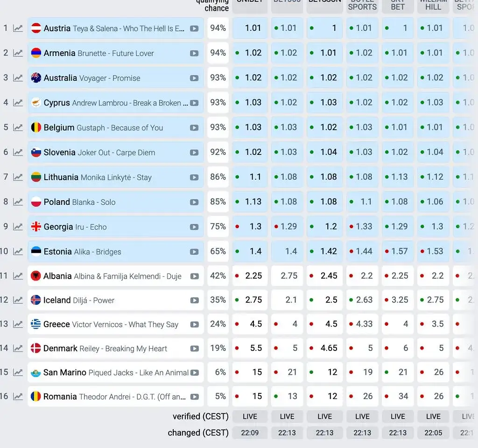This screenshot has height=448, width=478.
Task: Click the qualifying chance column header
Action: [212, 5]
